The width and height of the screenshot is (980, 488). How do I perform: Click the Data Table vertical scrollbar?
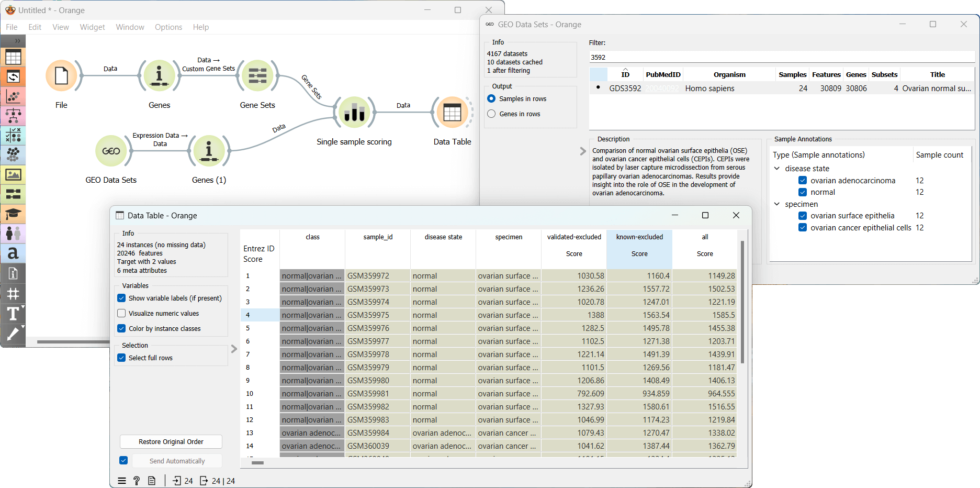click(742, 302)
